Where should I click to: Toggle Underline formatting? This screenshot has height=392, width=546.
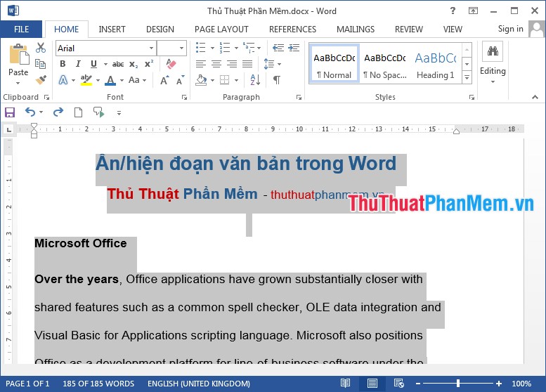[93, 64]
